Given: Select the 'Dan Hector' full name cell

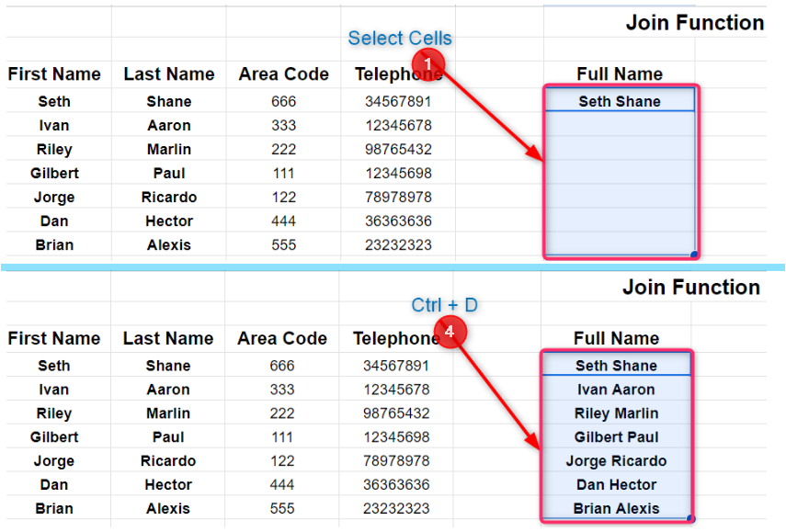Looking at the screenshot, I should click(x=616, y=485).
